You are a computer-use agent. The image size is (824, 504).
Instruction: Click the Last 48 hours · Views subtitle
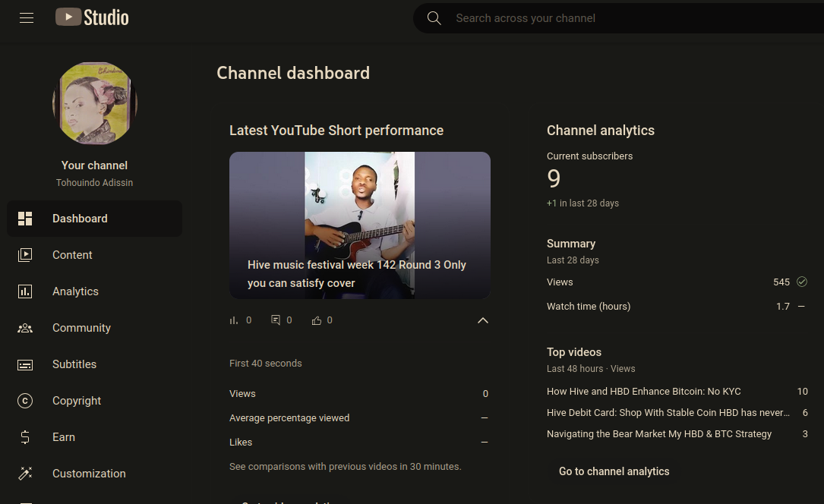click(591, 369)
